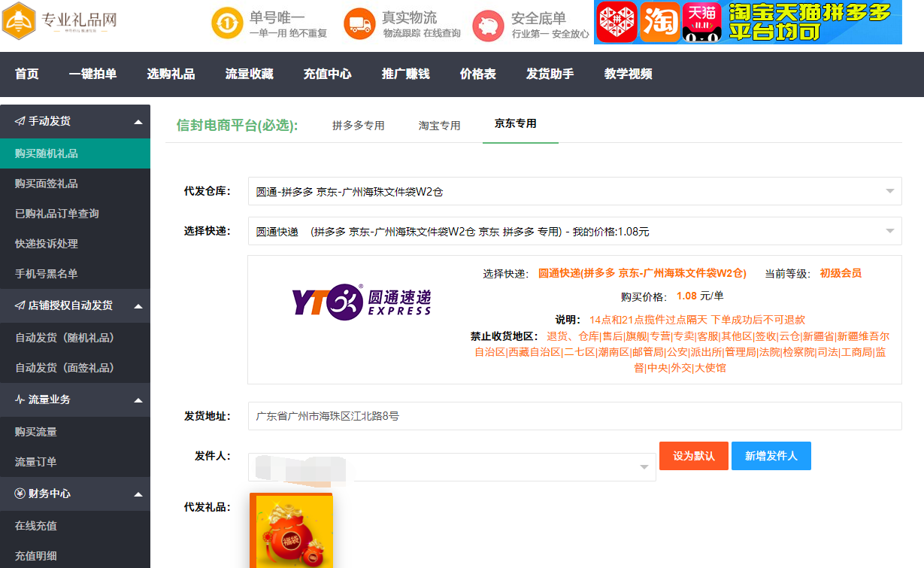The image size is (924, 568).
Task: Open 充值中心 in navigation bar
Action: click(327, 74)
